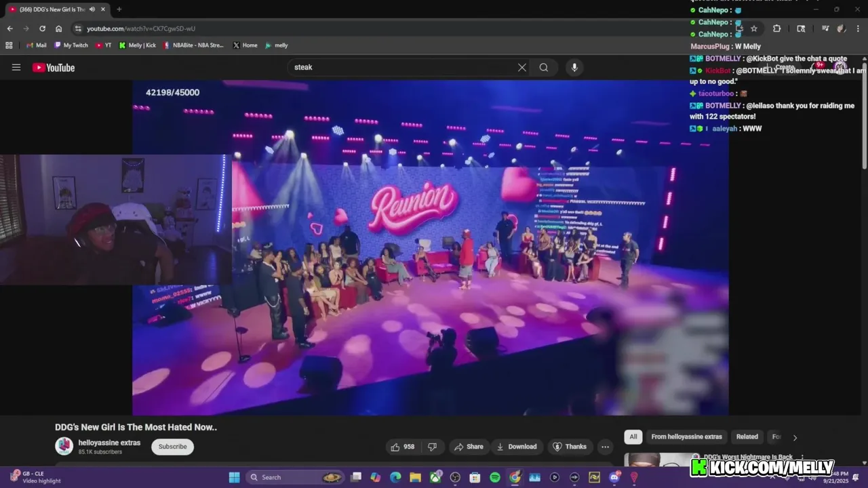Reload the current page
Screen dimensions: 868x488
tap(42, 28)
